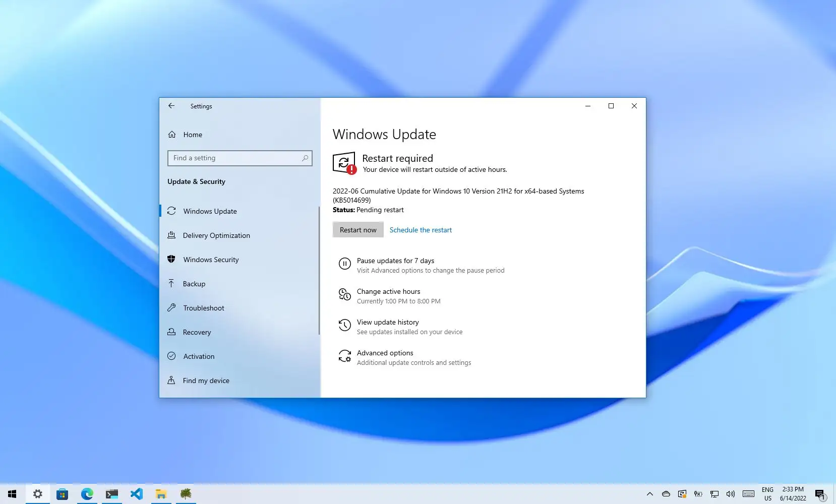Click the search magnifier icon
The image size is (836, 504).
(x=305, y=158)
